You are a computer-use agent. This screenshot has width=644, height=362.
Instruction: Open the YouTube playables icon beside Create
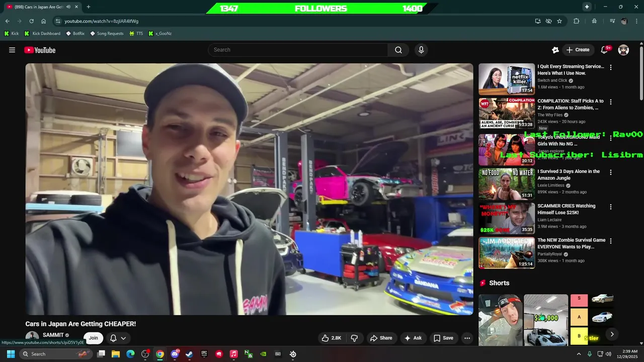tap(555, 50)
